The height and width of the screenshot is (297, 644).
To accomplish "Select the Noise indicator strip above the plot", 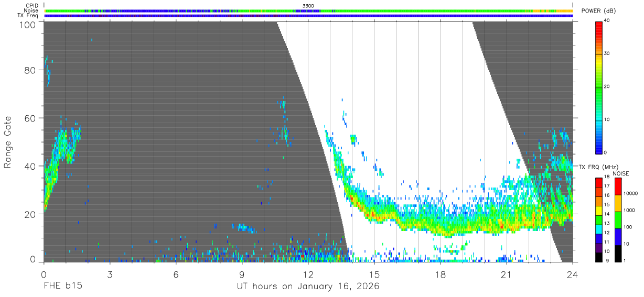I will pos(308,10).
